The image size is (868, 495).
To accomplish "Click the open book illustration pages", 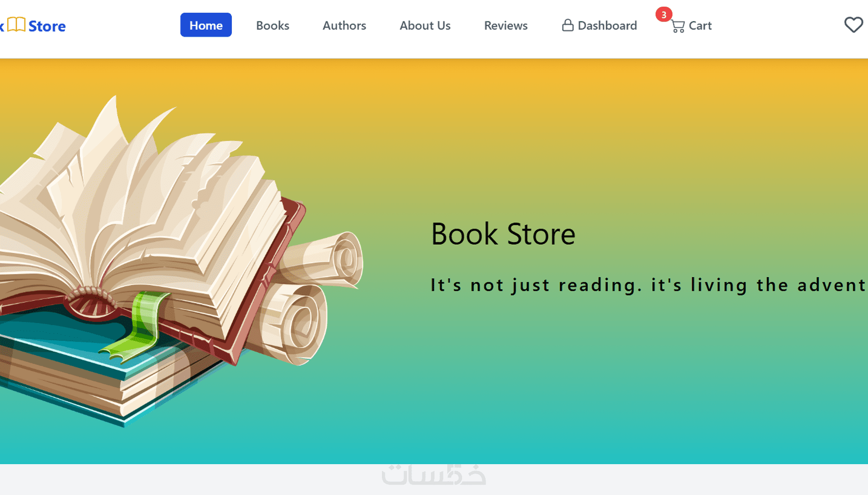I will (x=143, y=204).
